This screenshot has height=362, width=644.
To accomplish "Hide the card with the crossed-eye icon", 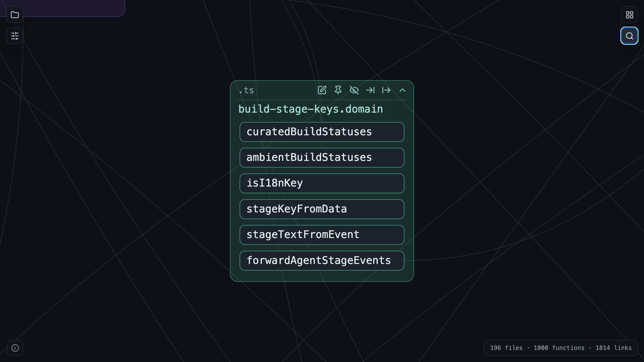I will (x=354, y=90).
